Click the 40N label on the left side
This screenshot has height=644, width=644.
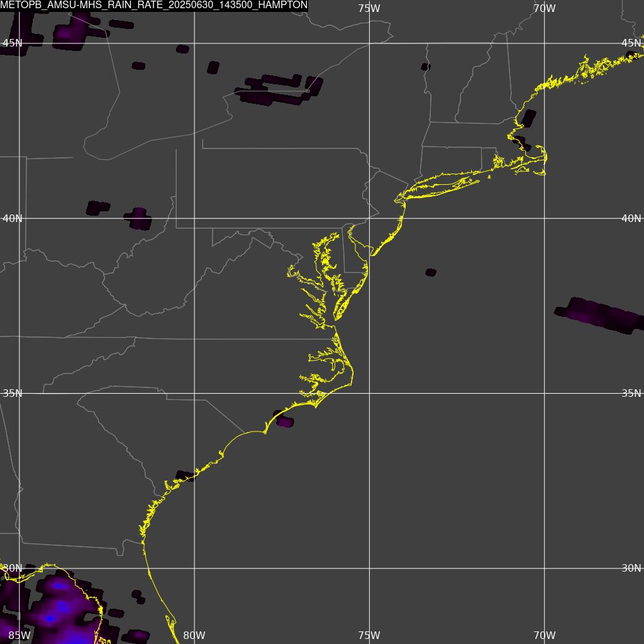tap(13, 218)
